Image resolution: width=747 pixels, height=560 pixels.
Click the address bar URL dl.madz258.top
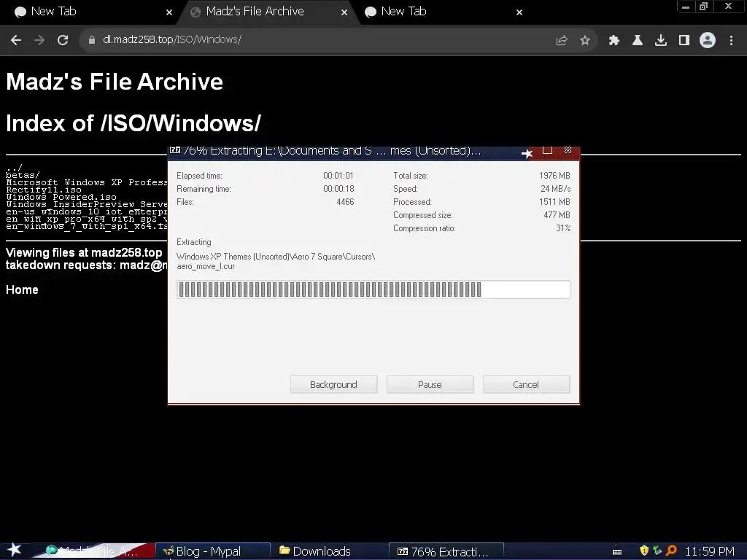click(x=172, y=39)
